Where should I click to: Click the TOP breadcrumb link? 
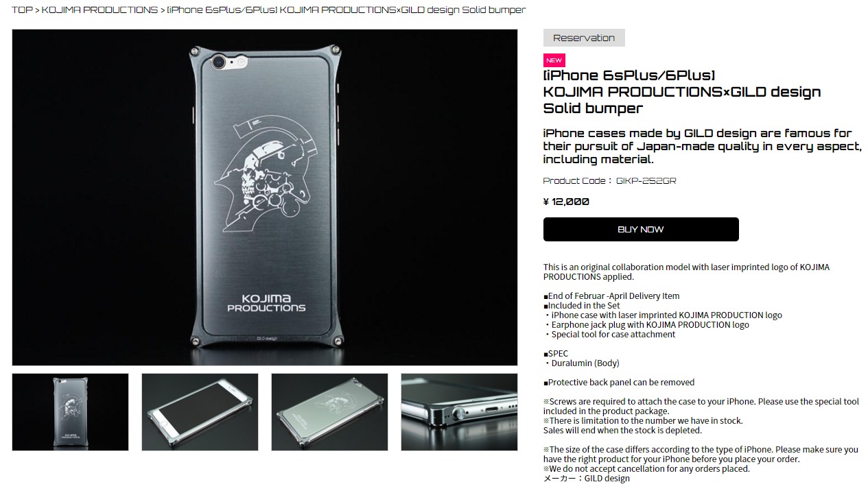[22, 10]
